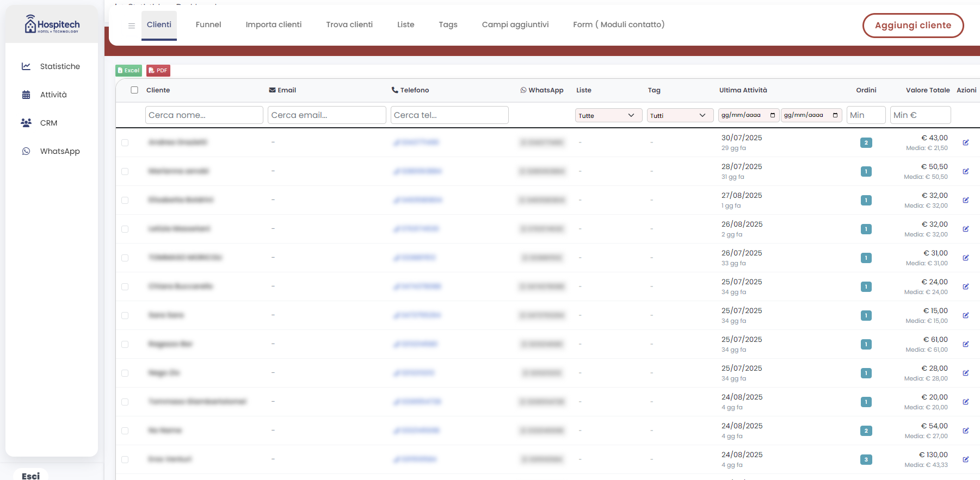Open the WhatsApp section in the sidebar
The image size is (980, 480).
(60, 151)
